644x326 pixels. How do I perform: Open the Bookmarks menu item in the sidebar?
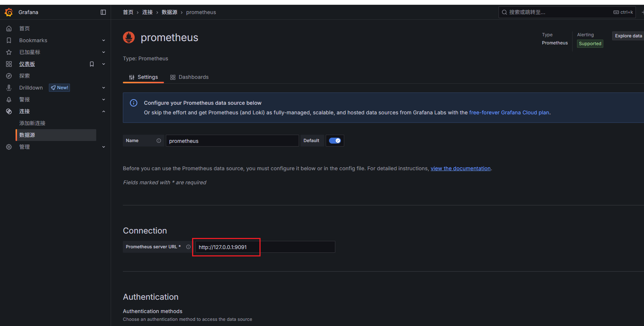pyautogui.click(x=33, y=40)
